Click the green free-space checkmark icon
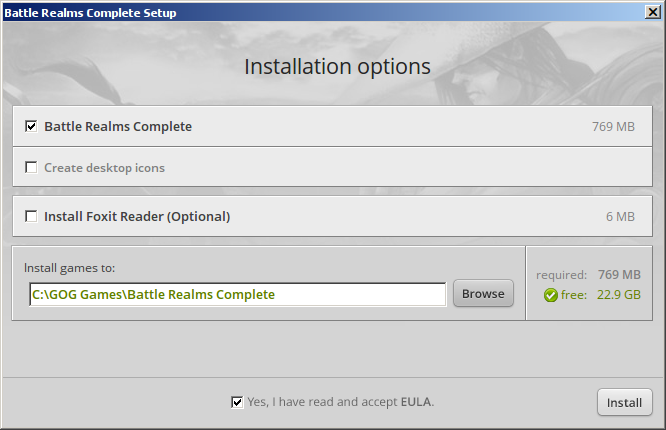This screenshot has width=666, height=430. click(x=550, y=295)
